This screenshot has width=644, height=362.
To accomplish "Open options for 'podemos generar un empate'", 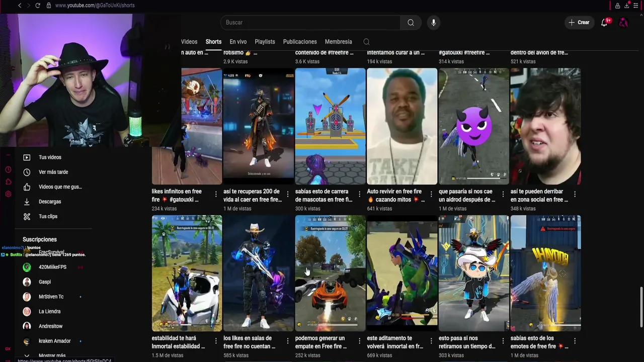I will tap(359, 341).
